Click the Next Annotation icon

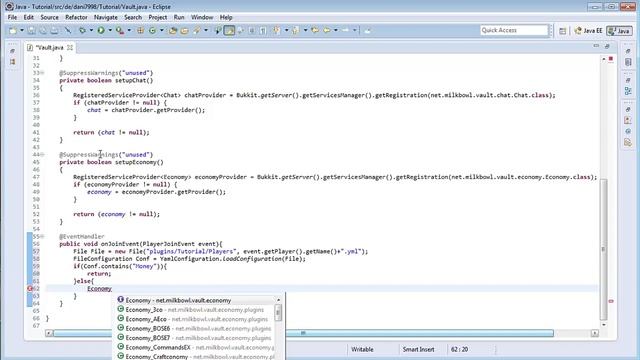click(277, 31)
